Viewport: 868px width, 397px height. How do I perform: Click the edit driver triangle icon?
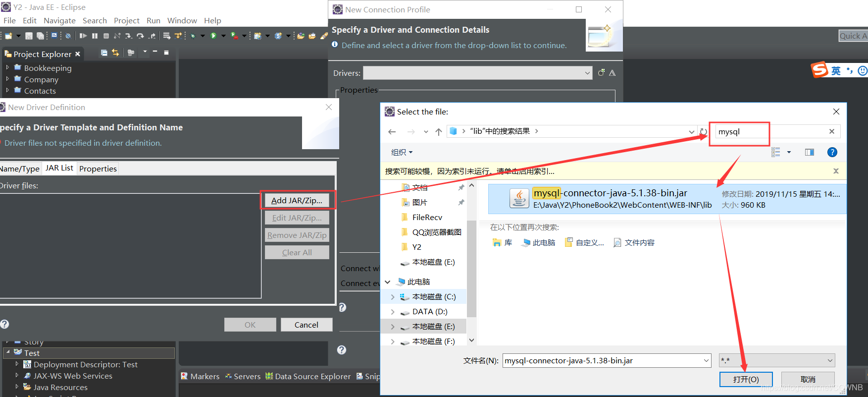(613, 73)
